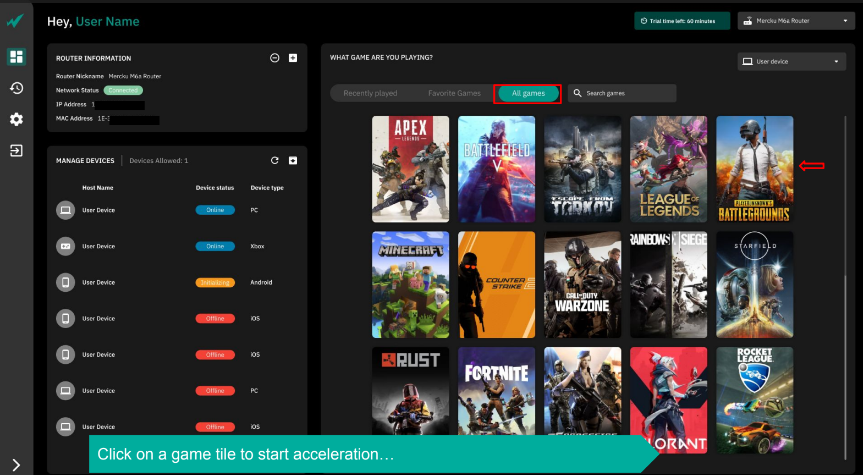The image size is (863, 475).
Task: Click the Android phone device icon
Action: (65, 282)
